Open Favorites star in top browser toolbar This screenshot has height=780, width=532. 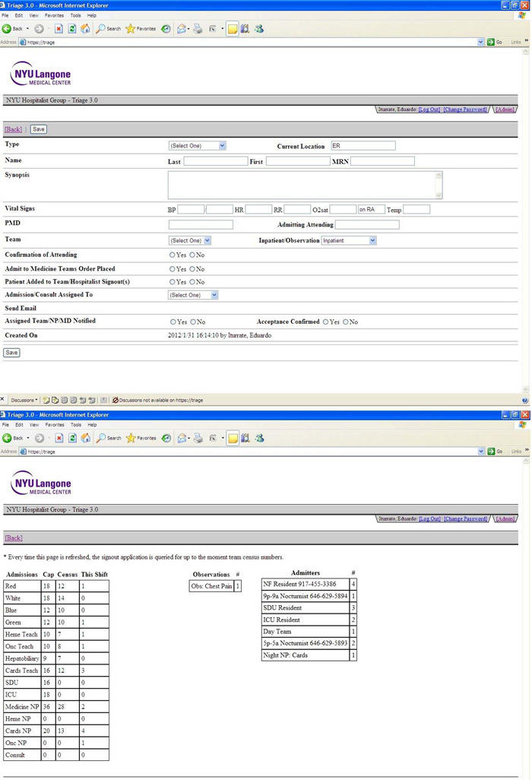(141, 29)
